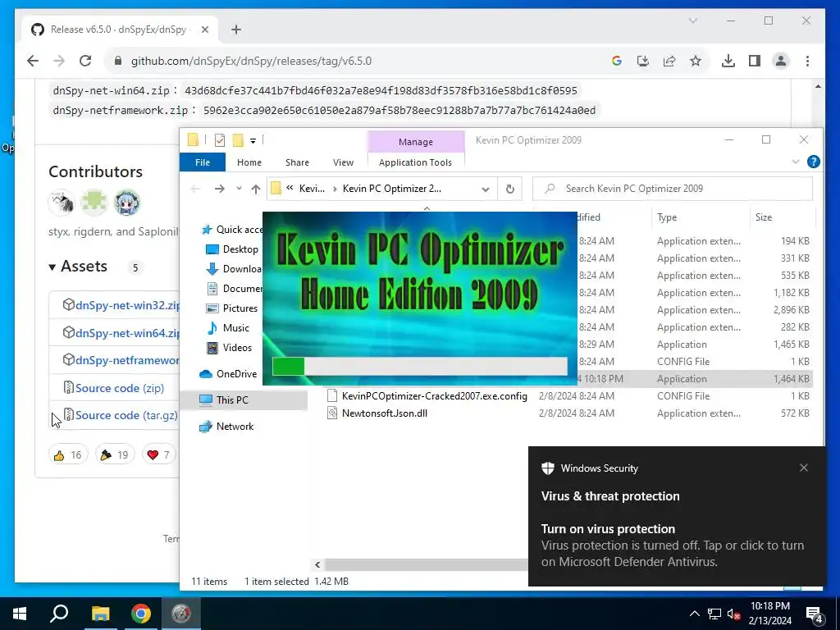Open Chrome three-dot menu
This screenshot has height=630, width=840.
click(x=807, y=61)
